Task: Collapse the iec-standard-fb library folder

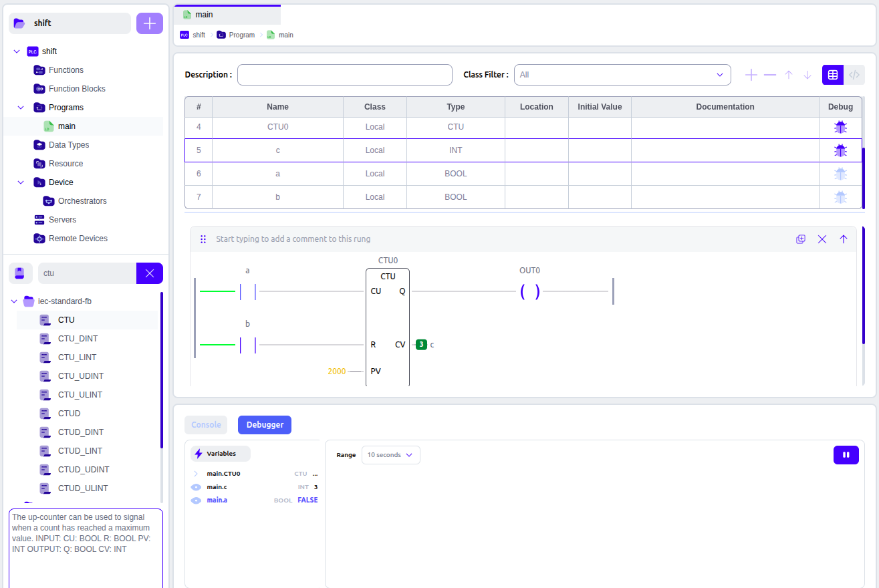Action: click(x=14, y=301)
